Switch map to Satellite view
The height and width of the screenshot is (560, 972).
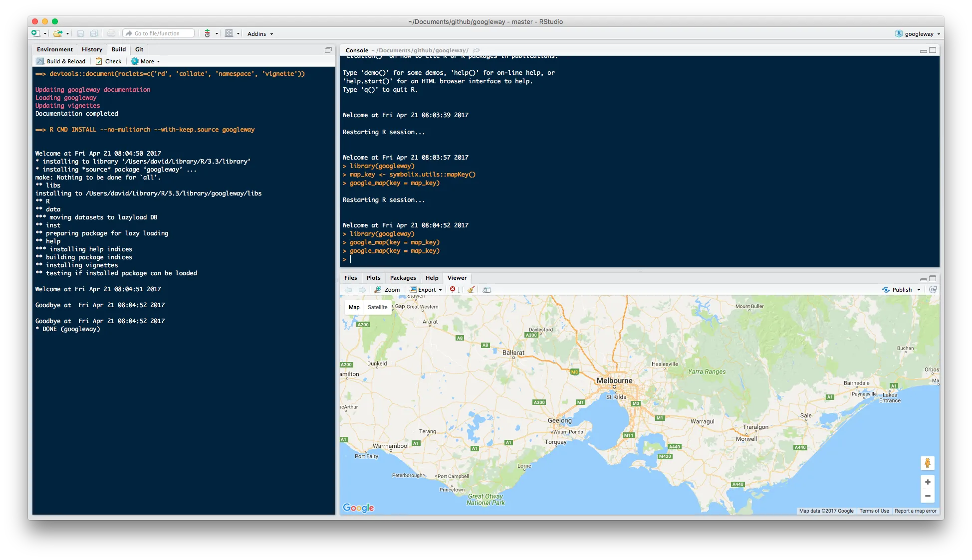tap(377, 307)
